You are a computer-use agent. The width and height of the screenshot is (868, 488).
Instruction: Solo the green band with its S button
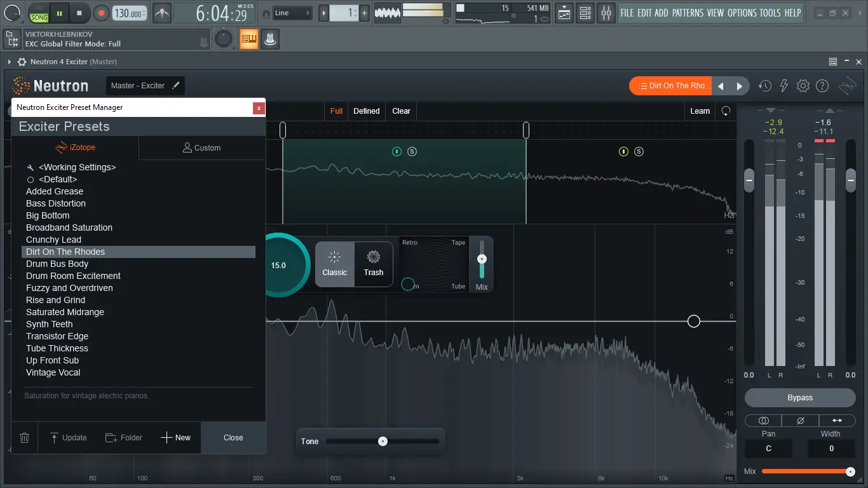coord(412,151)
